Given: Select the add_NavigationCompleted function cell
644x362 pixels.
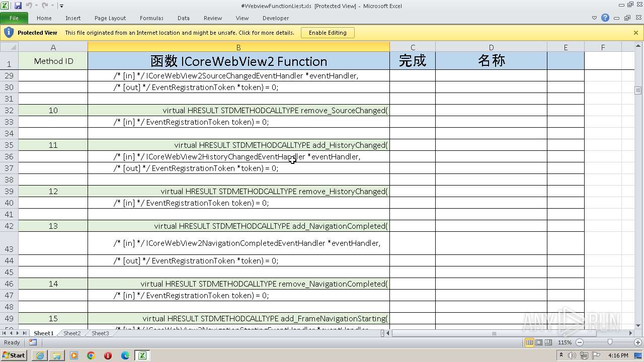Looking at the screenshot, I should (238, 226).
